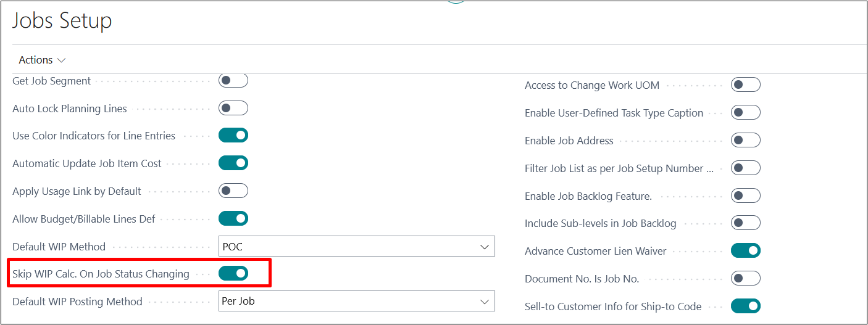
Task: Switch off Sell-to Customer Info for Ship-to Code
Action: click(x=745, y=306)
